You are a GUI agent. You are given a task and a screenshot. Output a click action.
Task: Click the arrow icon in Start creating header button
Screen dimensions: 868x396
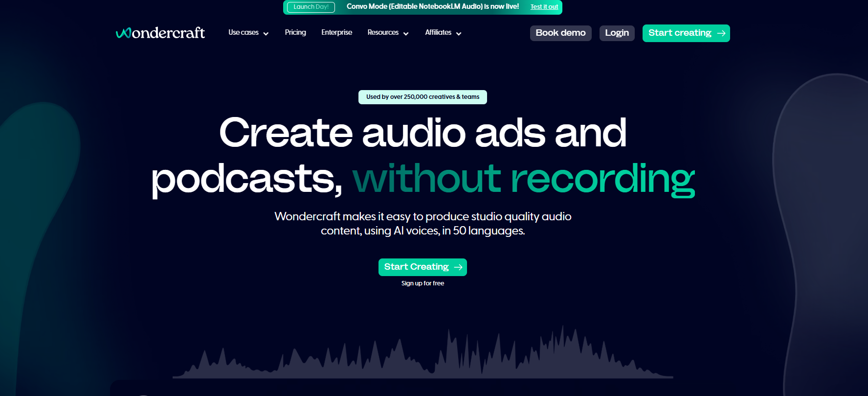pos(721,33)
